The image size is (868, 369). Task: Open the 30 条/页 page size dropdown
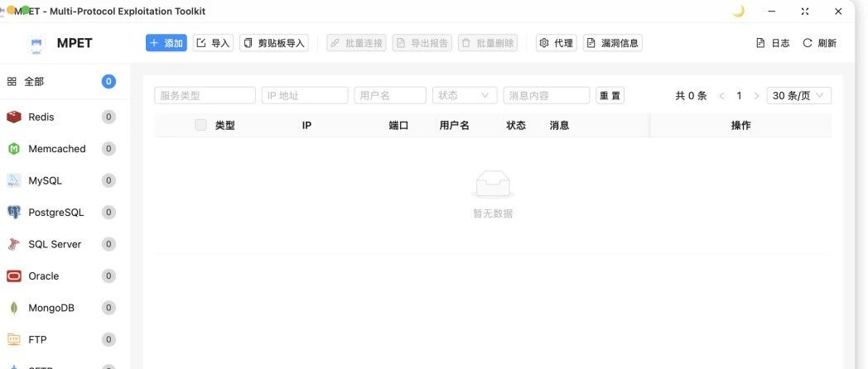coord(798,95)
